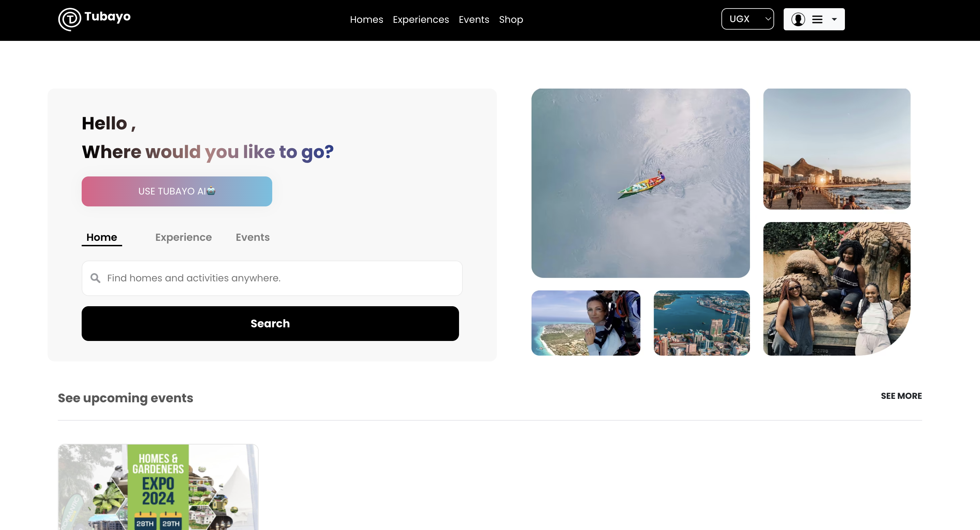Screen dimensions: 980x530
Task: Click the colorful boat on water photo
Action: click(x=641, y=183)
